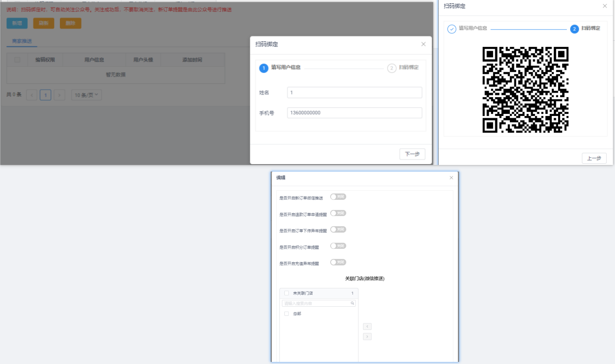Focus the 手机号 input field
615x364 pixels.
click(355, 113)
